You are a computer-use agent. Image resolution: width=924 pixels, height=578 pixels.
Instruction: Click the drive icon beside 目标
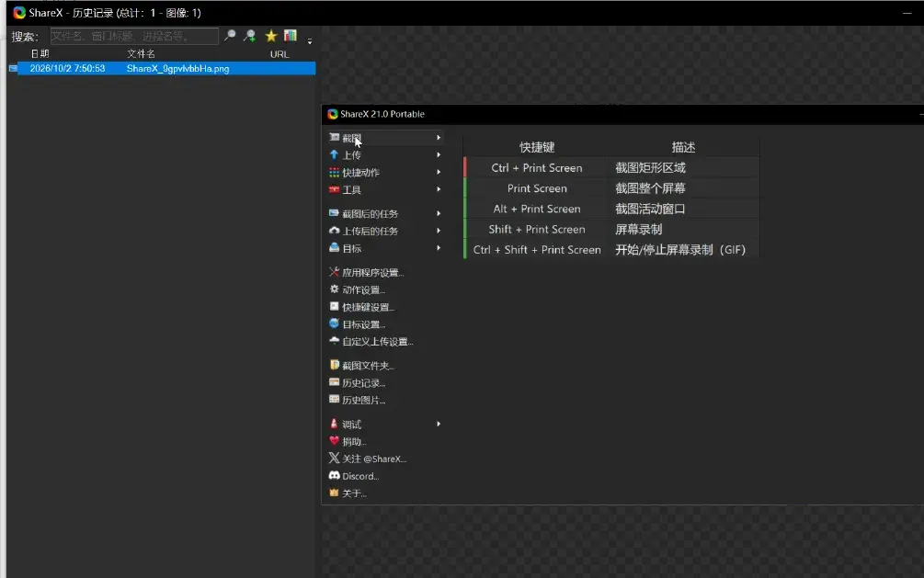pyautogui.click(x=334, y=247)
